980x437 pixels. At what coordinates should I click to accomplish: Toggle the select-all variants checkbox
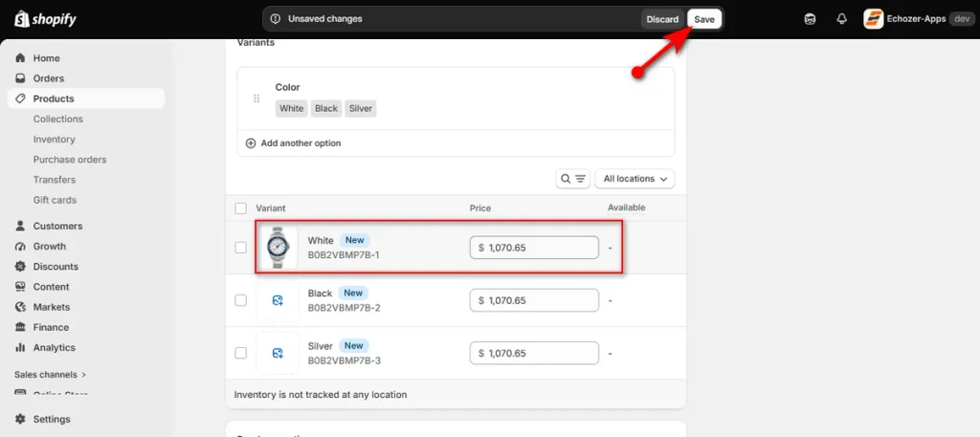point(240,208)
